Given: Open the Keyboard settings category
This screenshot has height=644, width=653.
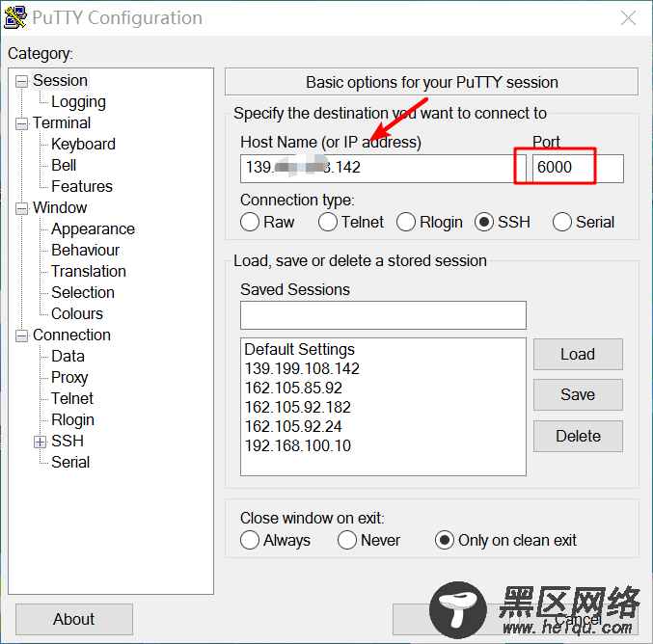Looking at the screenshot, I should 83,144.
